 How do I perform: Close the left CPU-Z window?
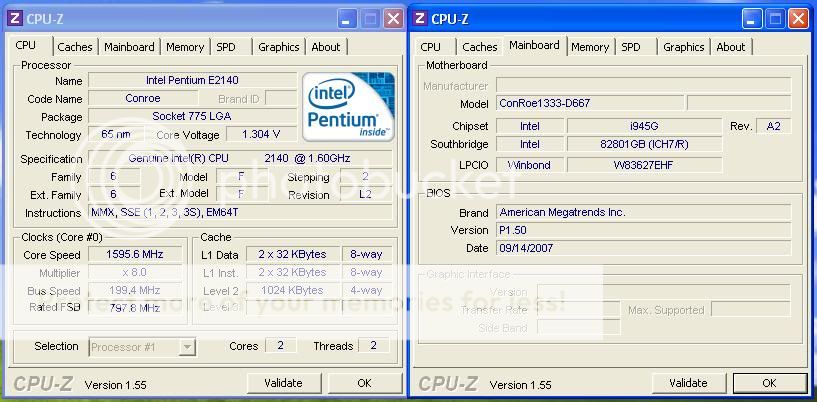(x=394, y=19)
